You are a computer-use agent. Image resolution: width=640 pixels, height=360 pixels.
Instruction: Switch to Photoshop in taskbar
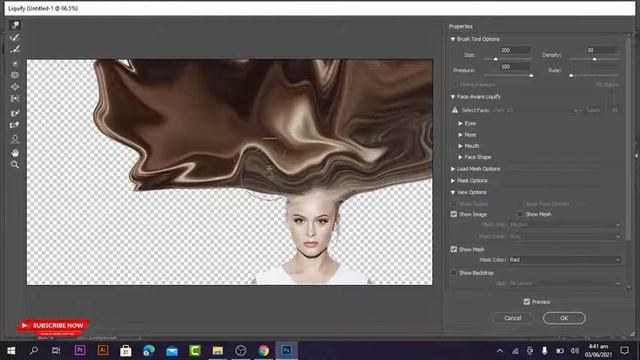click(x=287, y=351)
